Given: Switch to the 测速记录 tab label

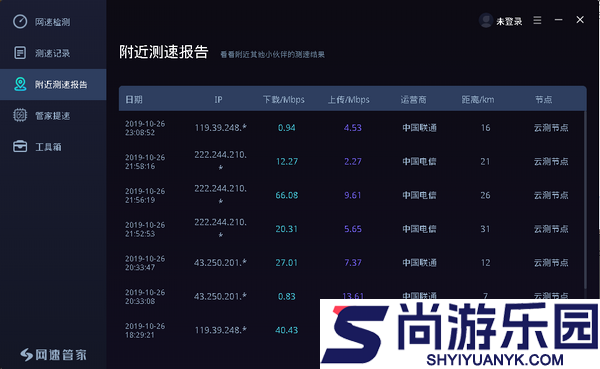Looking at the screenshot, I should tap(52, 53).
